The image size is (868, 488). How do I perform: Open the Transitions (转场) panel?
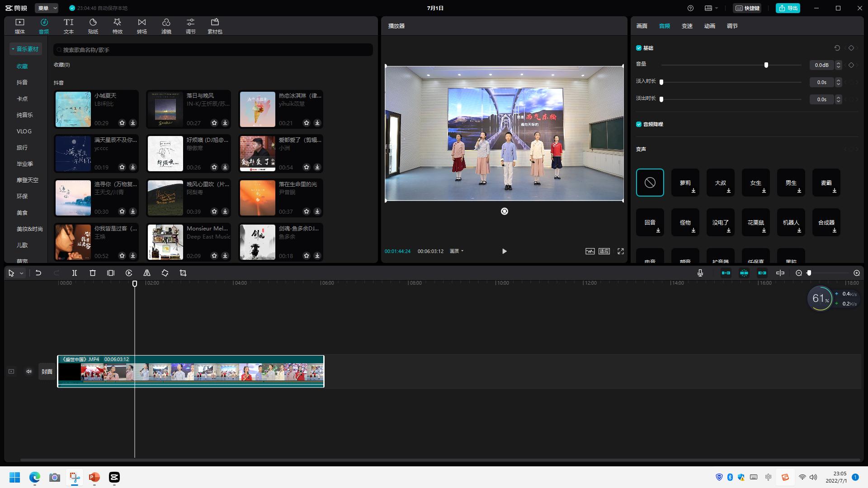pyautogui.click(x=142, y=26)
